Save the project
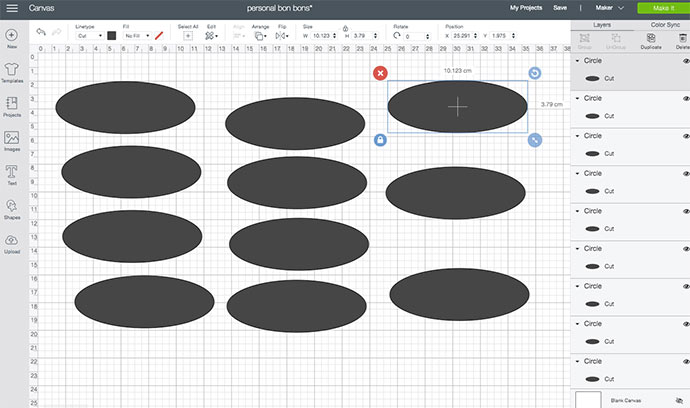Viewport: 690px width, 408px height. [560, 8]
